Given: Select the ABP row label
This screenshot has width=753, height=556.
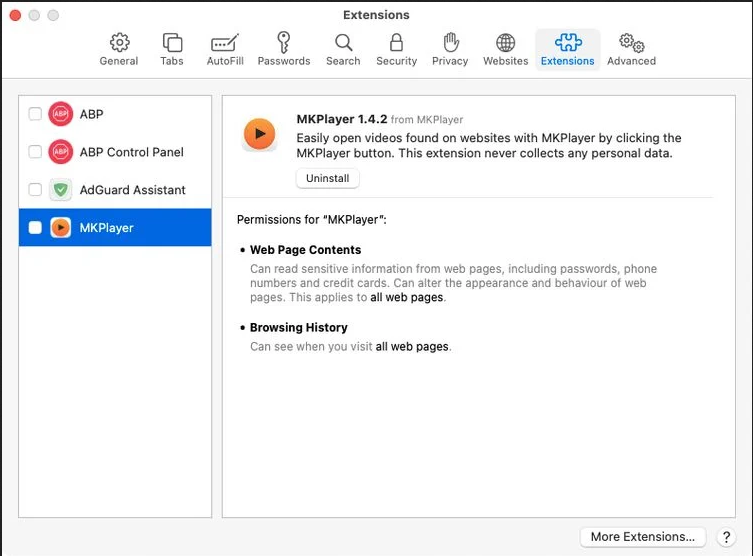Looking at the screenshot, I should click(91, 114).
